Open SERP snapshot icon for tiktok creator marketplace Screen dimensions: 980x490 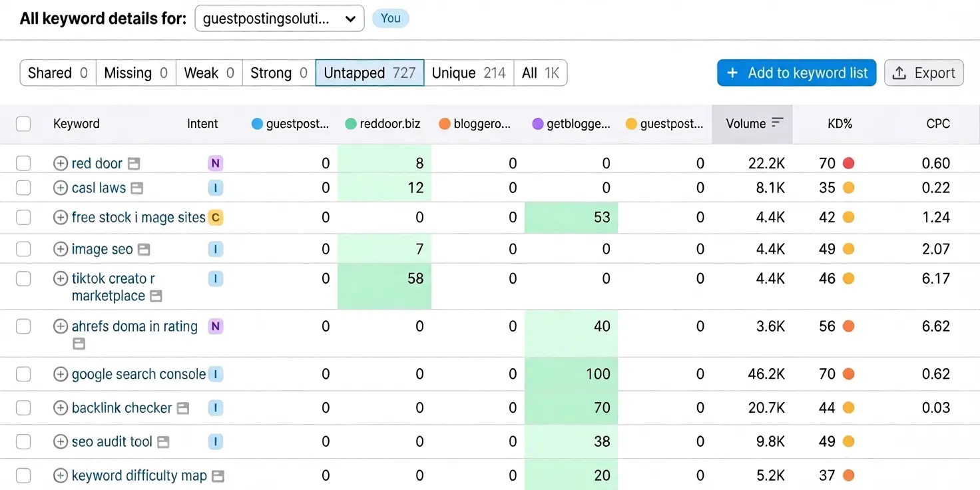pos(156,296)
